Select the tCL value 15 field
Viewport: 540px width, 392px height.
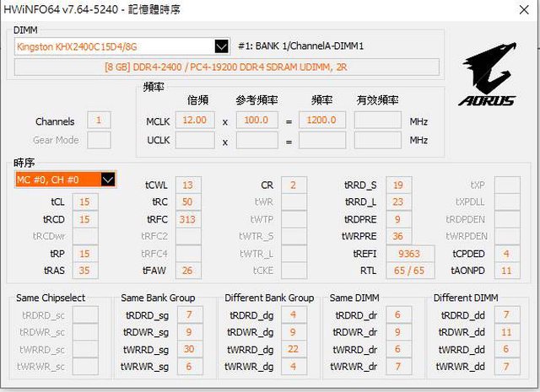point(84,201)
